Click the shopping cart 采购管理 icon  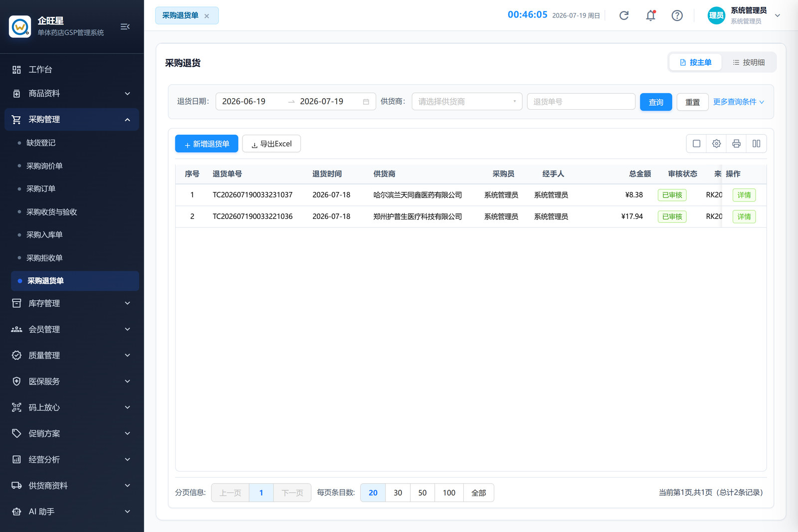click(x=16, y=120)
